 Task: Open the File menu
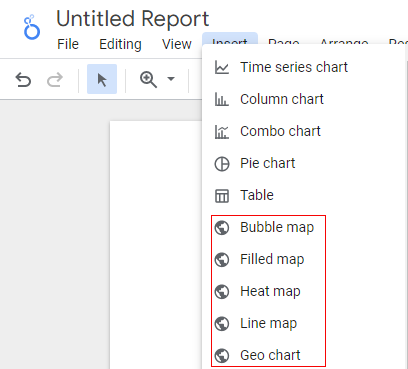tap(68, 44)
